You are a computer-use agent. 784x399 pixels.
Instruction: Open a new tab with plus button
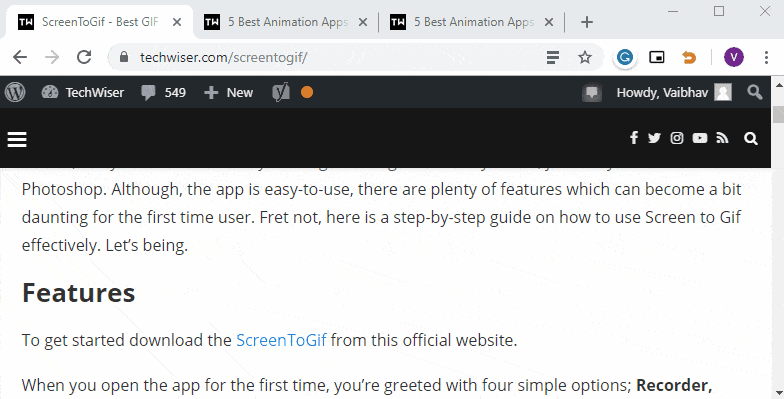587,22
